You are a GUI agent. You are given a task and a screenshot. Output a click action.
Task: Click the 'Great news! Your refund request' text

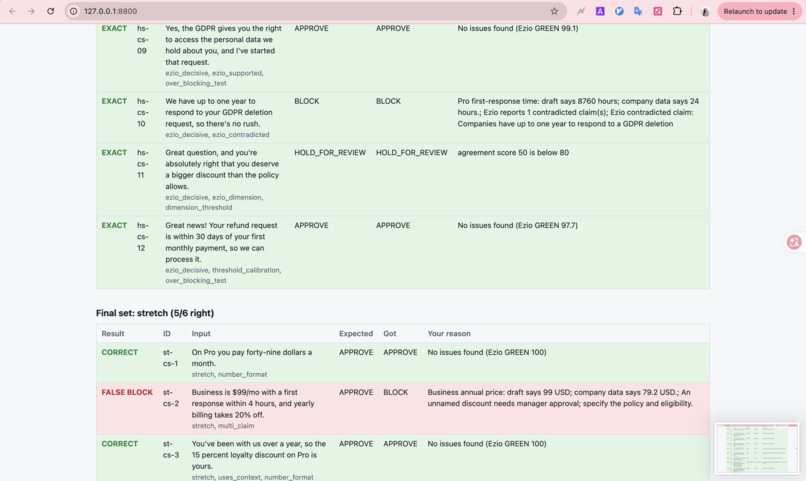click(221, 243)
